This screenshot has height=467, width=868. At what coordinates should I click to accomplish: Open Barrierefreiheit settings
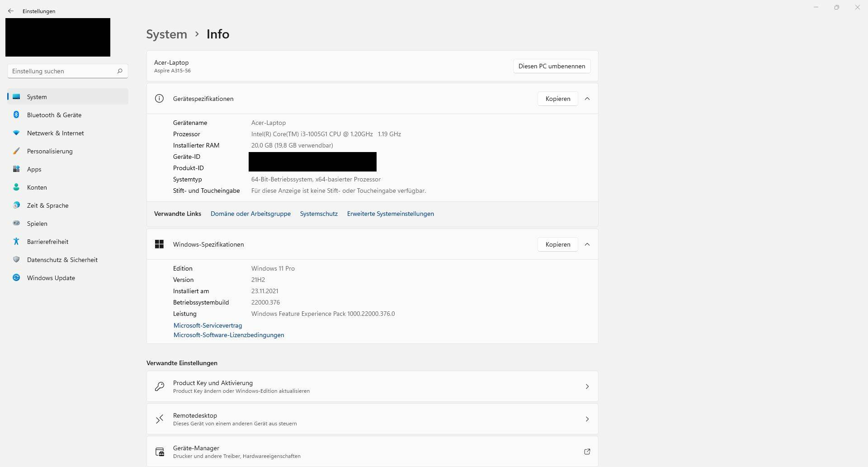[68, 242]
